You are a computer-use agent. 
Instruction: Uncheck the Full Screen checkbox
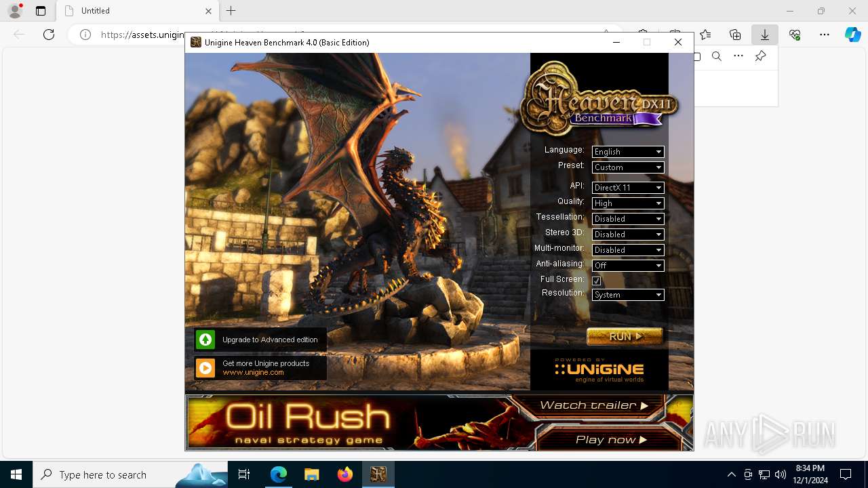[x=597, y=281]
